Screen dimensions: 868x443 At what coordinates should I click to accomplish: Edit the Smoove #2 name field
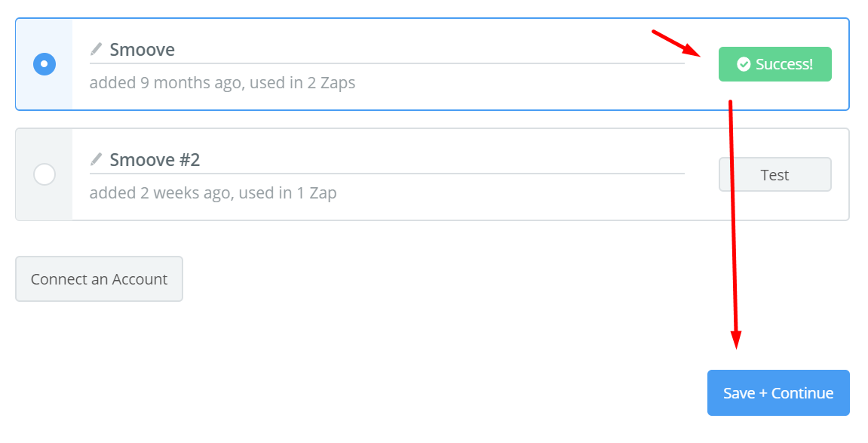(x=387, y=160)
